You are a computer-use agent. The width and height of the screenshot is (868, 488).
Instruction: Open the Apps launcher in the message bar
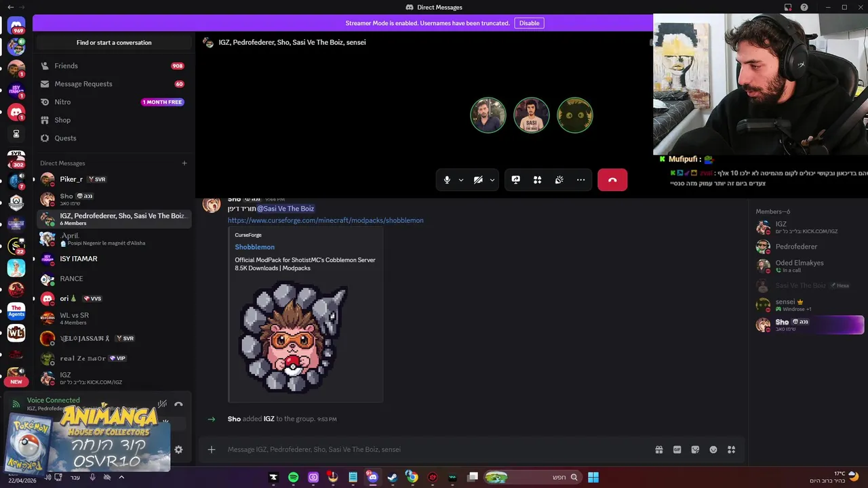[x=731, y=449]
